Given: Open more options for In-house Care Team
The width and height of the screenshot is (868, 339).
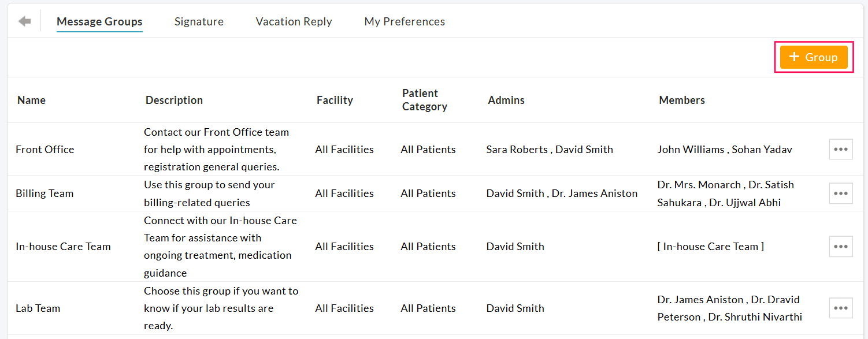Looking at the screenshot, I should [x=840, y=247].
